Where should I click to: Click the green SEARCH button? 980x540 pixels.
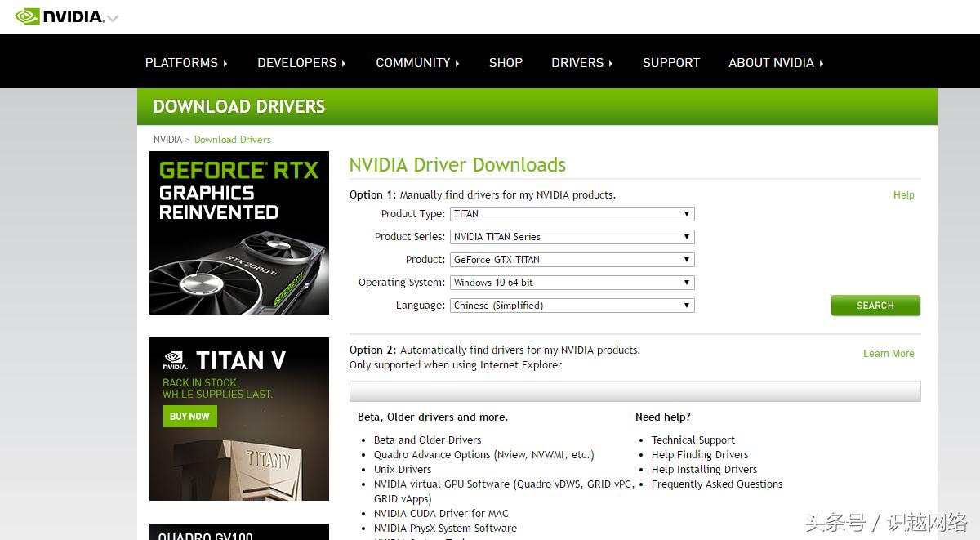click(x=875, y=306)
